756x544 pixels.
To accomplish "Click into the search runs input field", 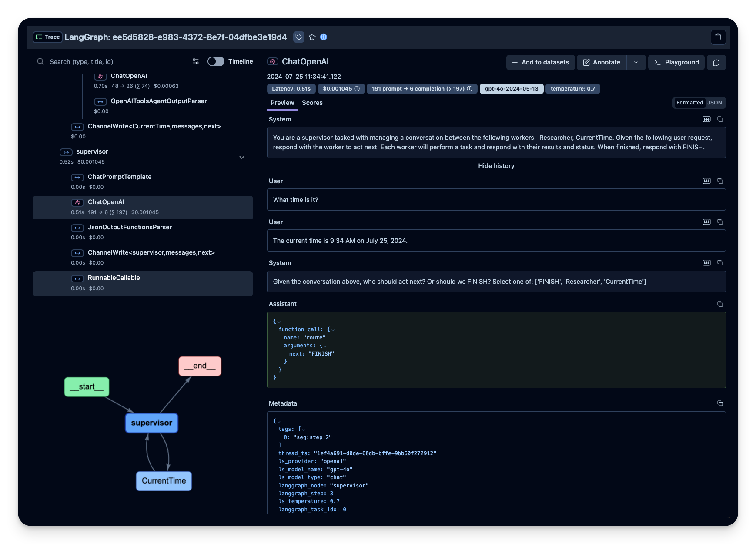I will pos(109,61).
